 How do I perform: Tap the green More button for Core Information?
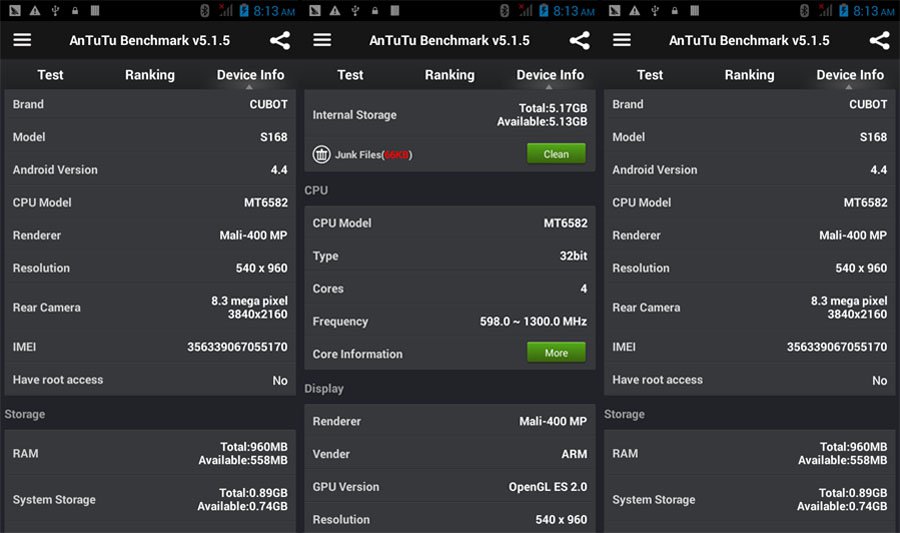click(556, 353)
